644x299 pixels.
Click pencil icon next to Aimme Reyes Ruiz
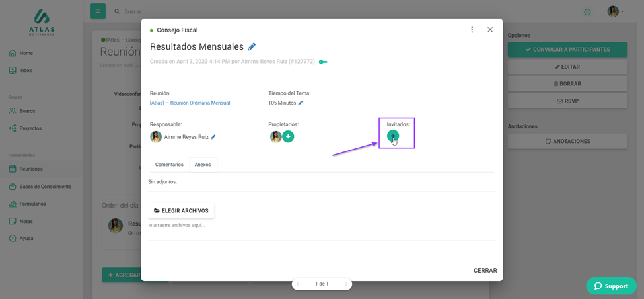click(213, 137)
